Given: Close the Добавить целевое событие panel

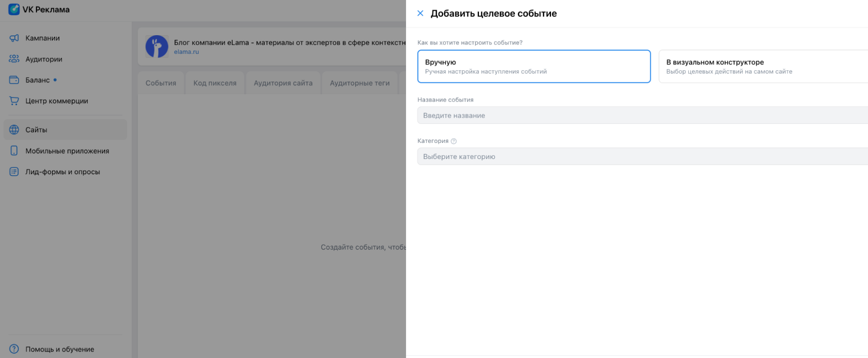Looking at the screenshot, I should tap(420, 13).
